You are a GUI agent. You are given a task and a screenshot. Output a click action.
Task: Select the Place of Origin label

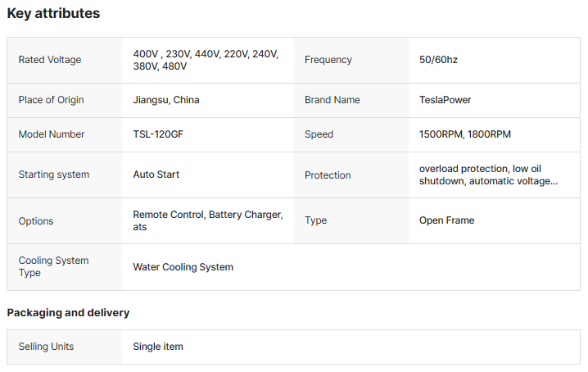(51, 100)
